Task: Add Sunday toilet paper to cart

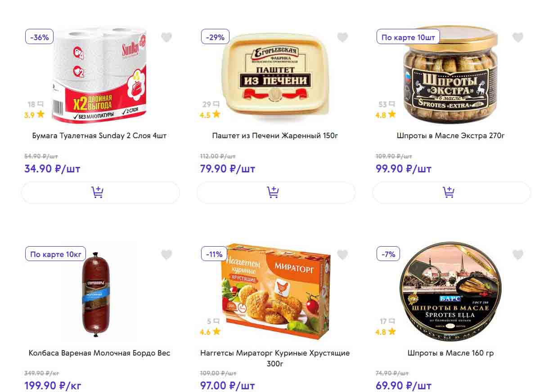Action: tap(100, 193)
